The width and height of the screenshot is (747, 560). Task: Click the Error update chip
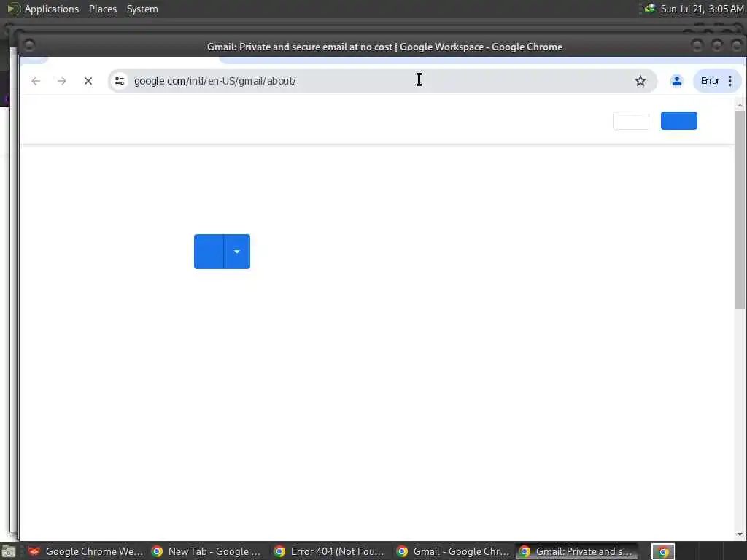point(710,81)
